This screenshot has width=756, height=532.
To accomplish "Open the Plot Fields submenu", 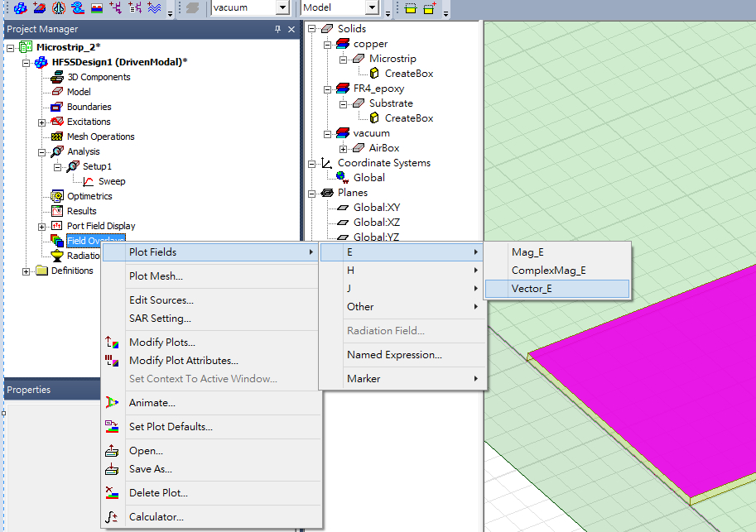I will [x=210, y=252].
